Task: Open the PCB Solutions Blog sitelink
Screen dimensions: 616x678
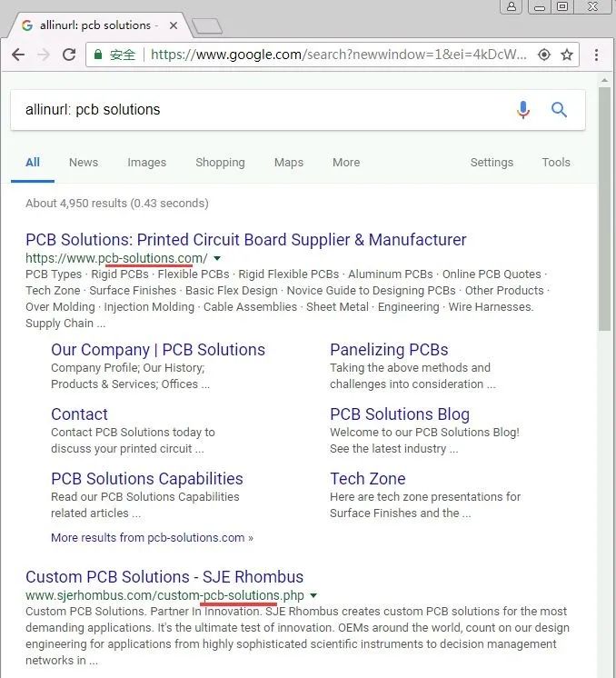Action: 400,414
